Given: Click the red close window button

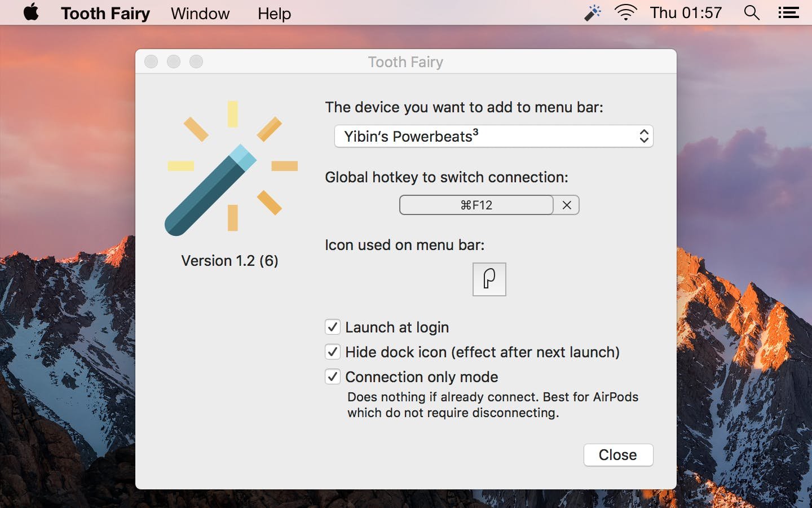Looking at the screenshot, I should (x=151, y=62).
